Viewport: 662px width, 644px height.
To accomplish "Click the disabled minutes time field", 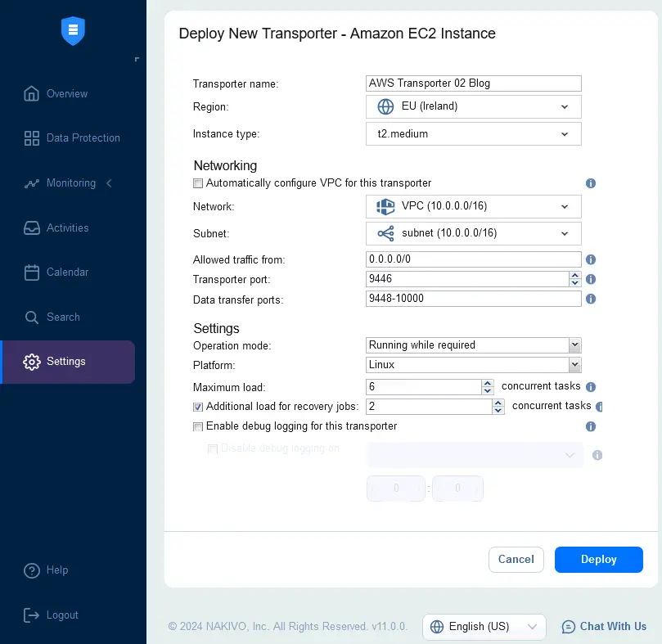I will [x=457, y=489].
